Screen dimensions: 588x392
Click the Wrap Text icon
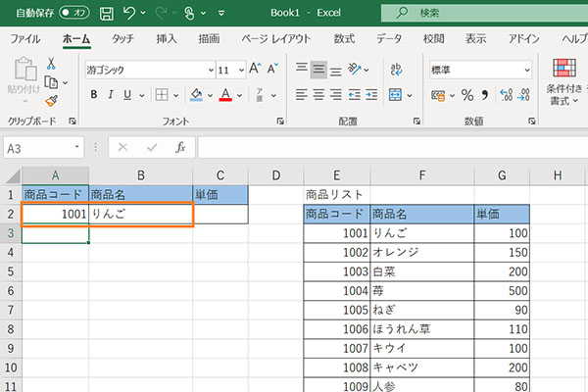(x=397, y=70)
